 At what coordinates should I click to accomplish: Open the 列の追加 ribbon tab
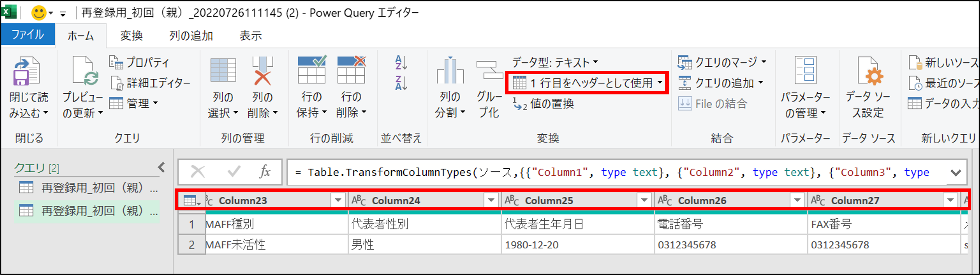coord(191,36)
